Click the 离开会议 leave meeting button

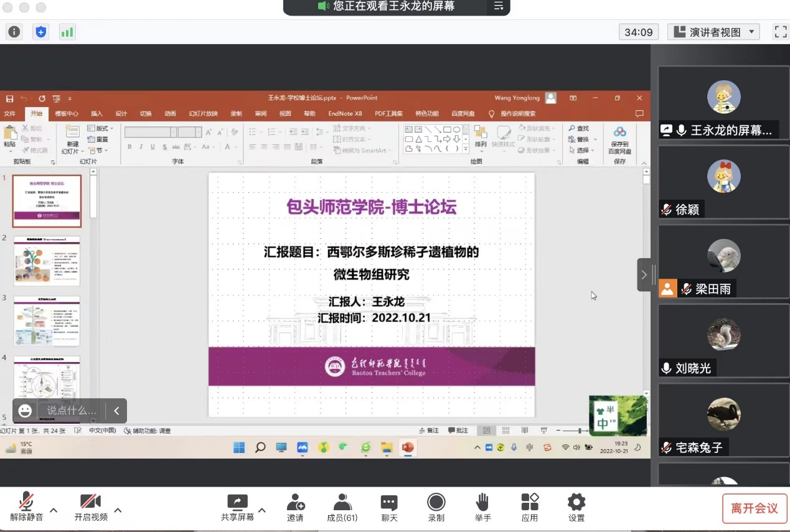tap(755, 508)
